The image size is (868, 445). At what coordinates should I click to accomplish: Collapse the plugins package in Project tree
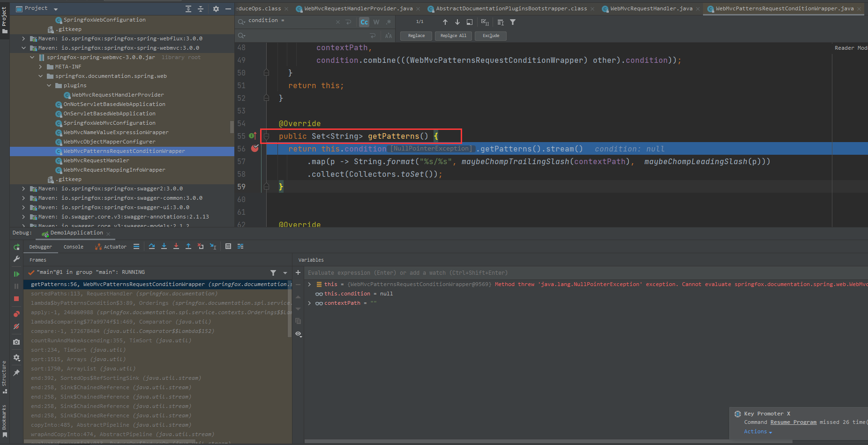tap(49, 85)
